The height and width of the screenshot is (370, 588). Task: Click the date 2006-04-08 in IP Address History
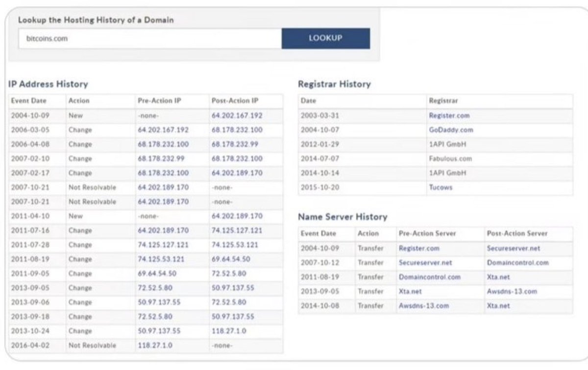click(x=30, y=145)
